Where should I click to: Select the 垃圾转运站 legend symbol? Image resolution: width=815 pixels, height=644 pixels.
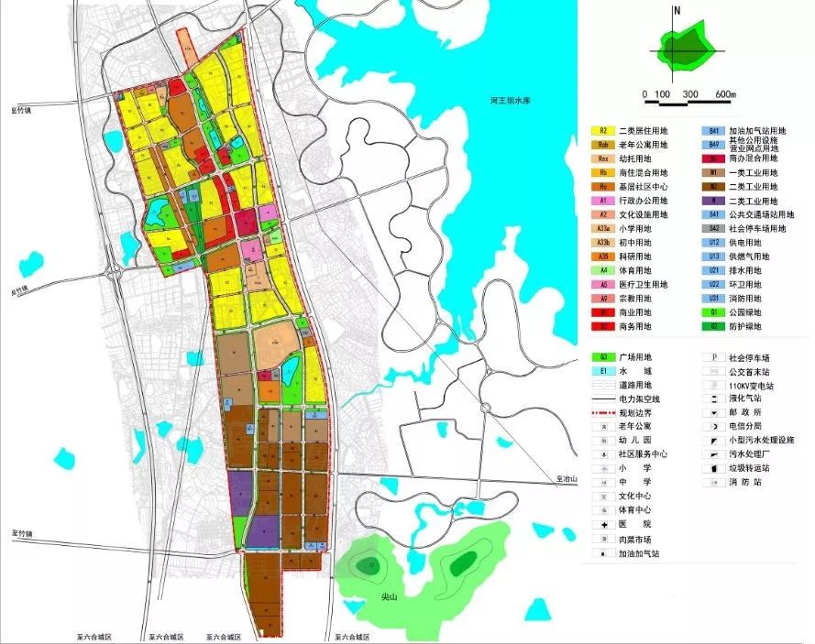pos(714,468)
